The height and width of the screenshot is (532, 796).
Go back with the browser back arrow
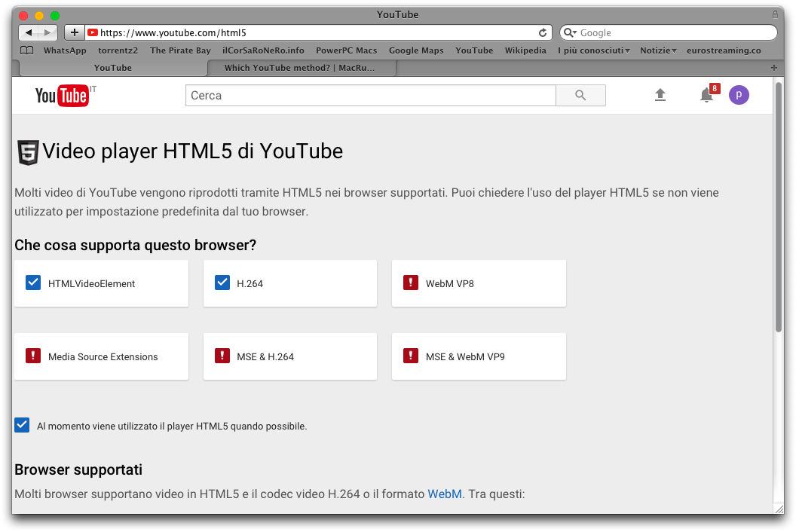click(x=29, y=32)
